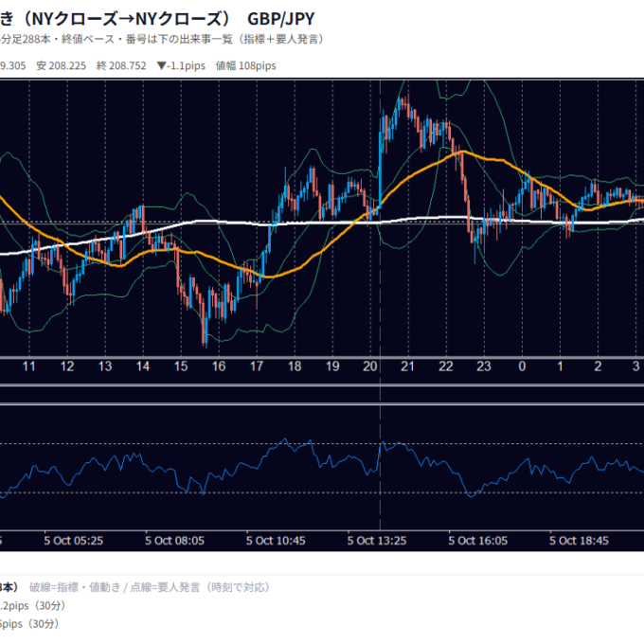Click hour label 2 on time axis
Viewport: 644px width, 644px height.
pyautogui.click(x=598, y=366)
